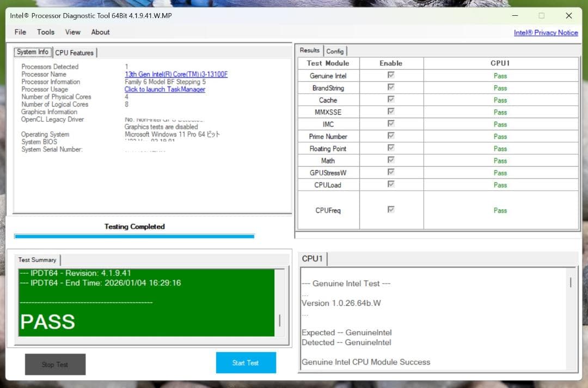The height and width of the screenshot is (388, 588).
Task: Open the View menu
Action: [x=73, y=32]
